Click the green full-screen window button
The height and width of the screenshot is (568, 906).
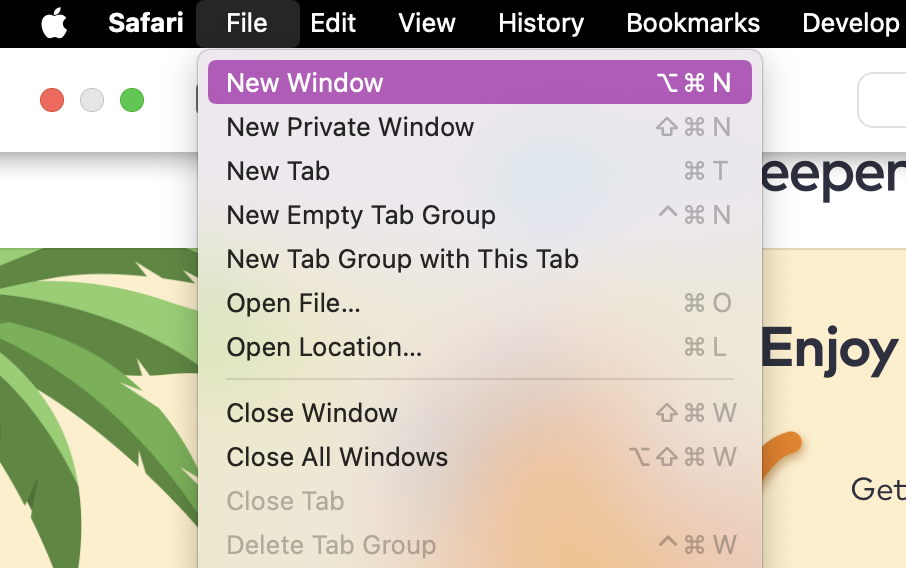[132, 100]
